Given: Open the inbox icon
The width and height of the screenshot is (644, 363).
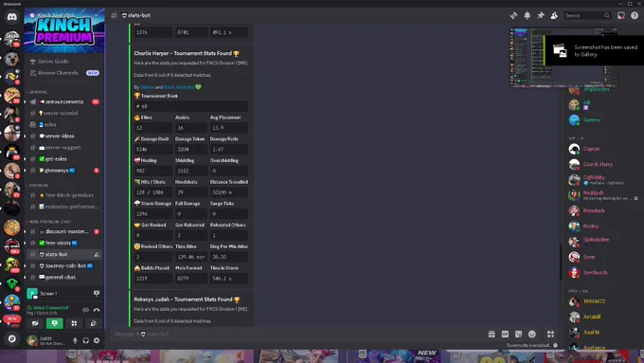Looking at the screenshot, I should coord(621,15).
